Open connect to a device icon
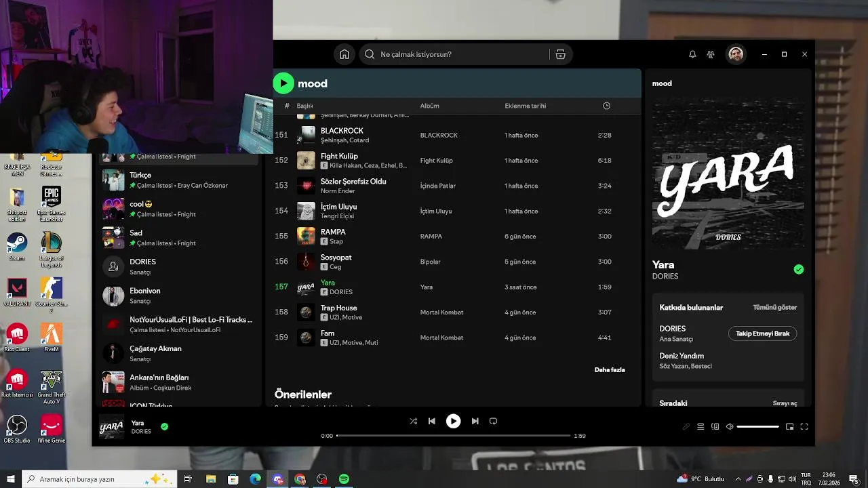This screenshot has width=868, height=488. (715, 426)
